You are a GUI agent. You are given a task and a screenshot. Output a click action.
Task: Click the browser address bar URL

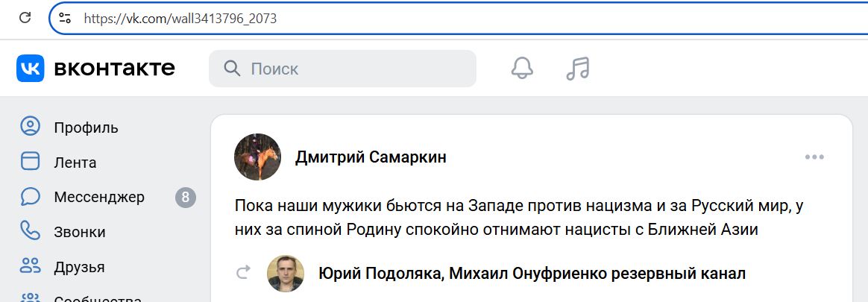click(180, 19)
